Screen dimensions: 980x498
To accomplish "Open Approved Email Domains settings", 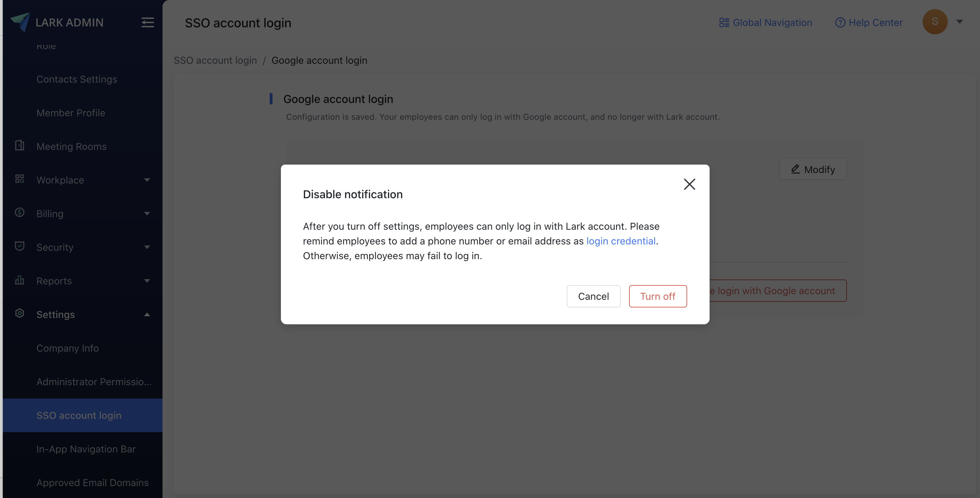I will [92, 482].
